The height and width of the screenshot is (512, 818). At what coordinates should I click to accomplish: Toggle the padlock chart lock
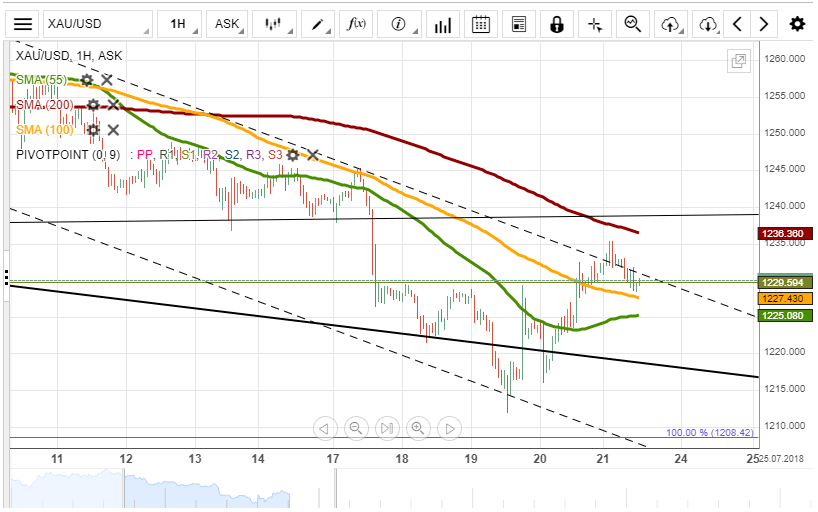[557, 24]
